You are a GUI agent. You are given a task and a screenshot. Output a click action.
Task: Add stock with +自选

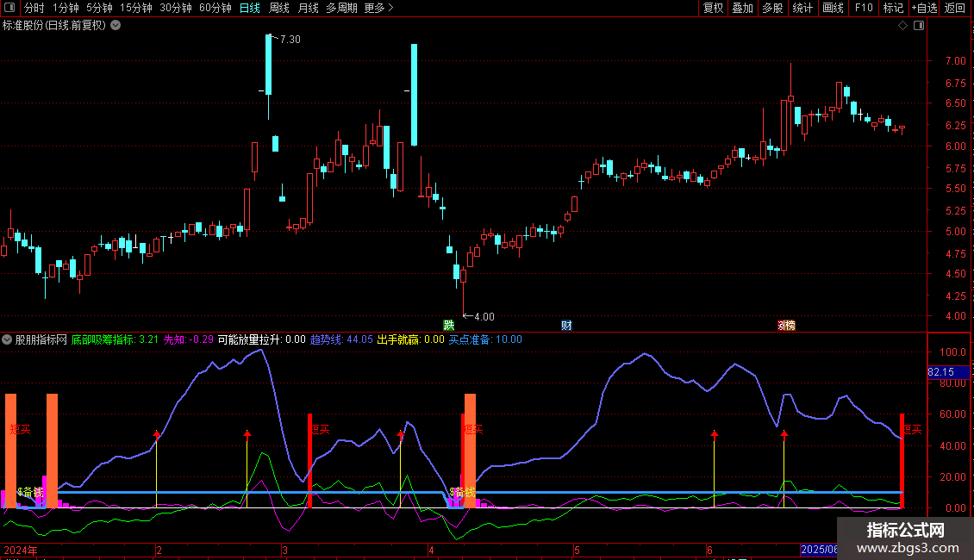924,8
